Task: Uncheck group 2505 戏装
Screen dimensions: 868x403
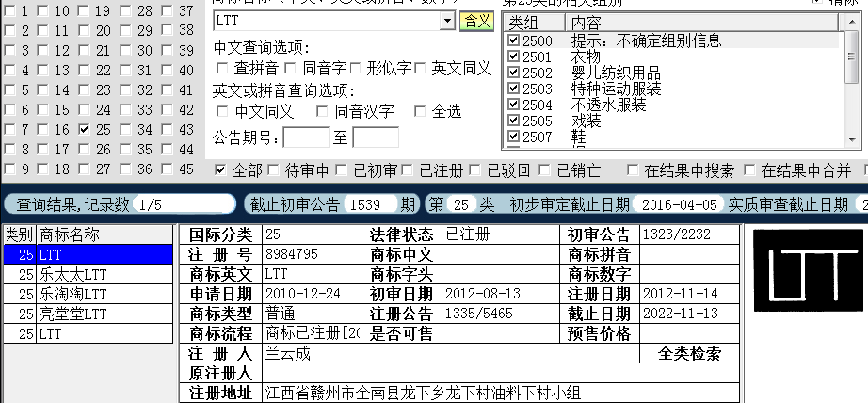Action: click(513, 121)
